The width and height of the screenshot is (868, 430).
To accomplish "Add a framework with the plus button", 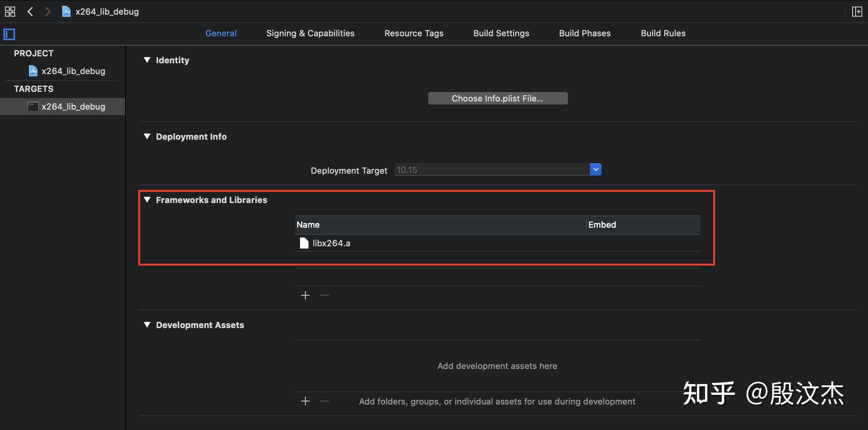I will click(x=305, y=295).
